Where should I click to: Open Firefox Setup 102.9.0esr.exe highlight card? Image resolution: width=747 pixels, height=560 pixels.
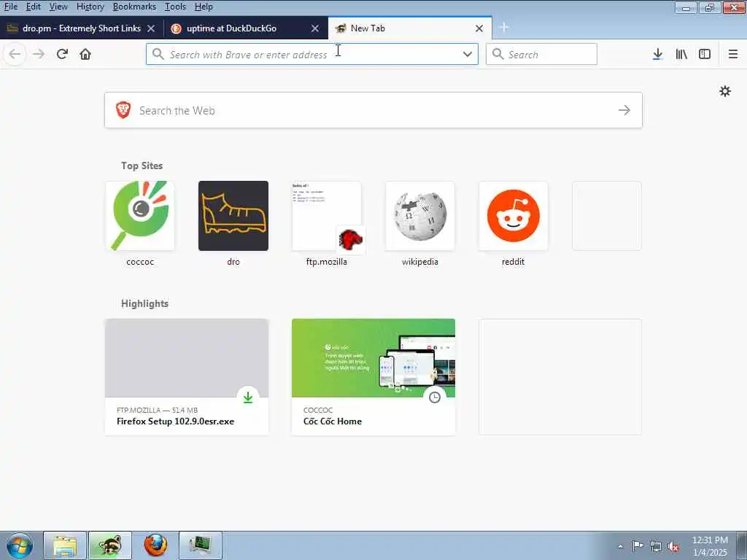coord(187,377)
